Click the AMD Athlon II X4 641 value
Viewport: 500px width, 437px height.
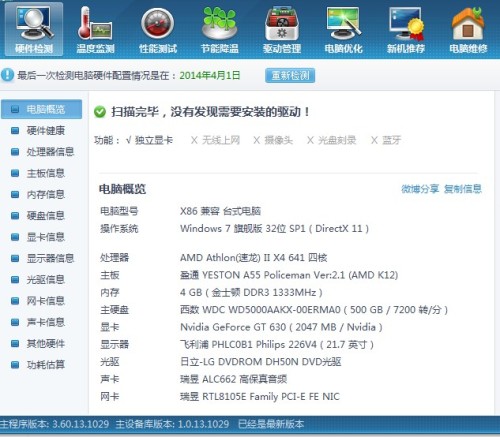click(x=254, y=258)
